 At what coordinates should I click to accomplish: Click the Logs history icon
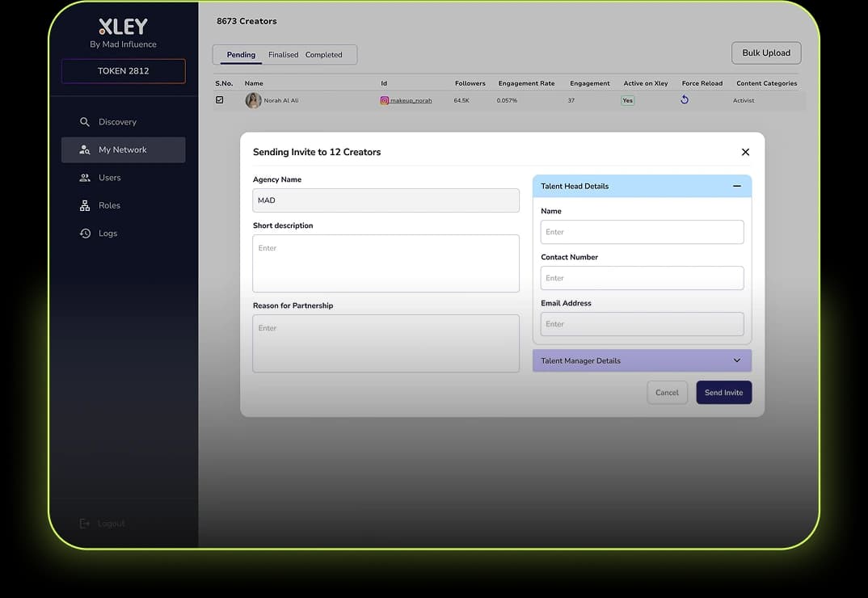pos(85,233)
